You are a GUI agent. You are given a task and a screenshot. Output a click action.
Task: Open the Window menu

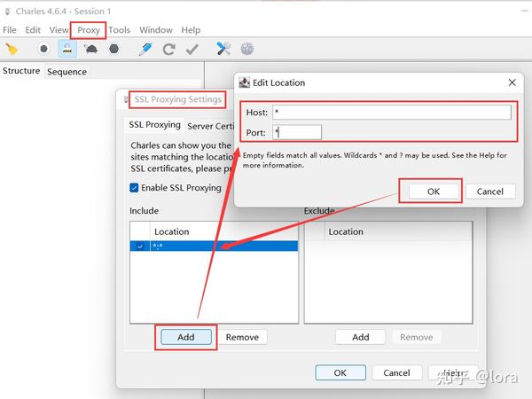click(x=156, y=30)
